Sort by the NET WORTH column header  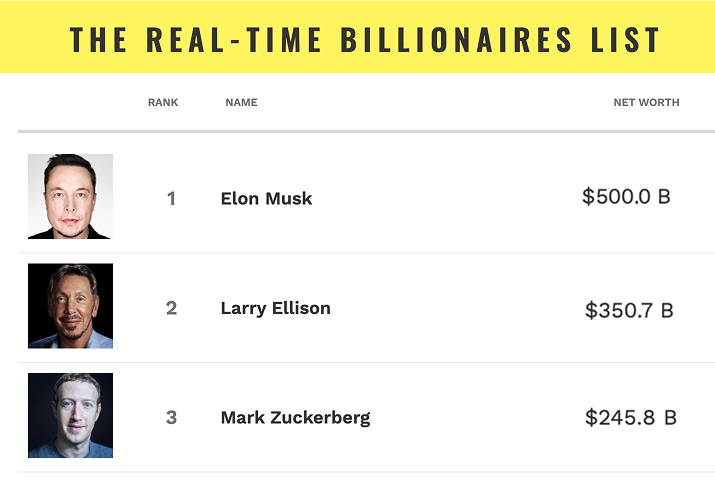[646, 102]
